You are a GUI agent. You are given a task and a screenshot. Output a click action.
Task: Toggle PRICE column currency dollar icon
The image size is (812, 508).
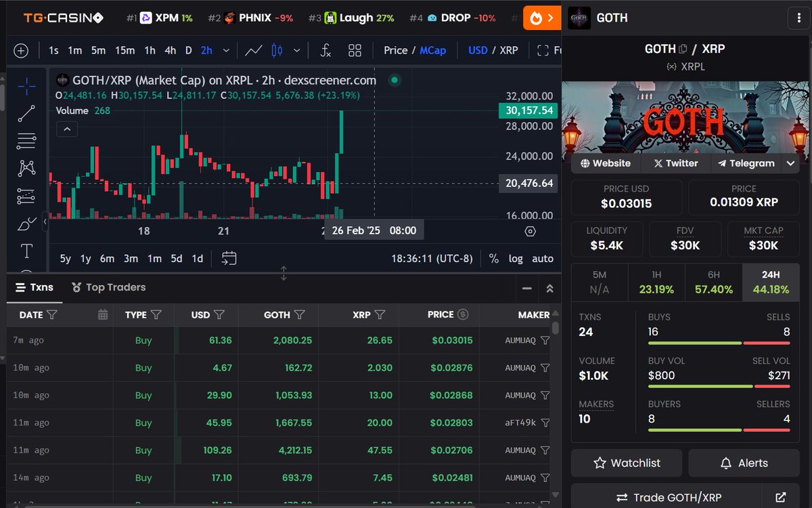pos(463,314)
